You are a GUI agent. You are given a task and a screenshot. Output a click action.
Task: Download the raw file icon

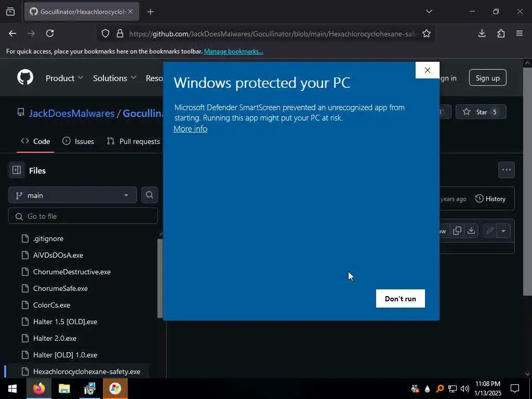tap(471, 231)
